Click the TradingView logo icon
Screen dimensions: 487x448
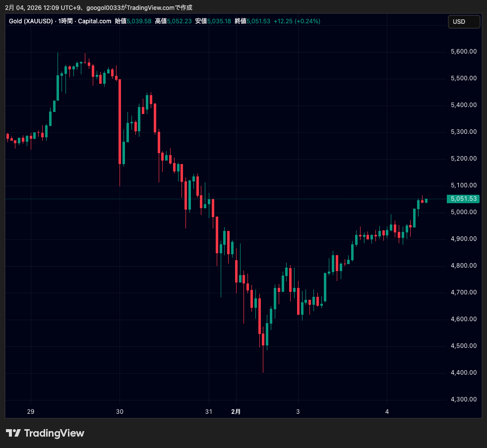point(13,433)
